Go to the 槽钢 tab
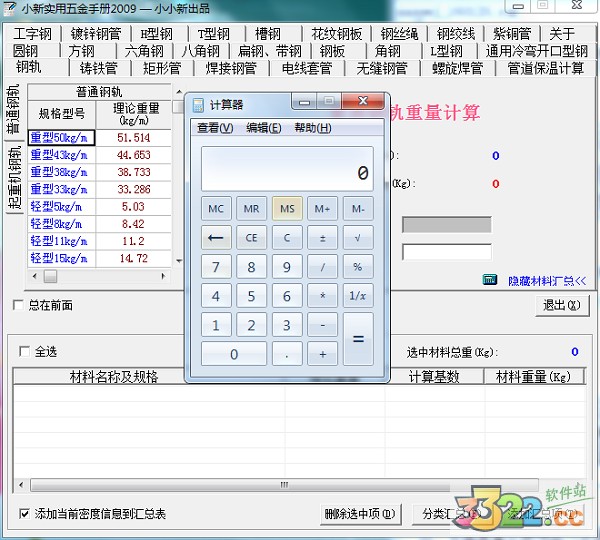Viewport: 600px width, 540px height. pyautogui.click(x=268, y=34)
